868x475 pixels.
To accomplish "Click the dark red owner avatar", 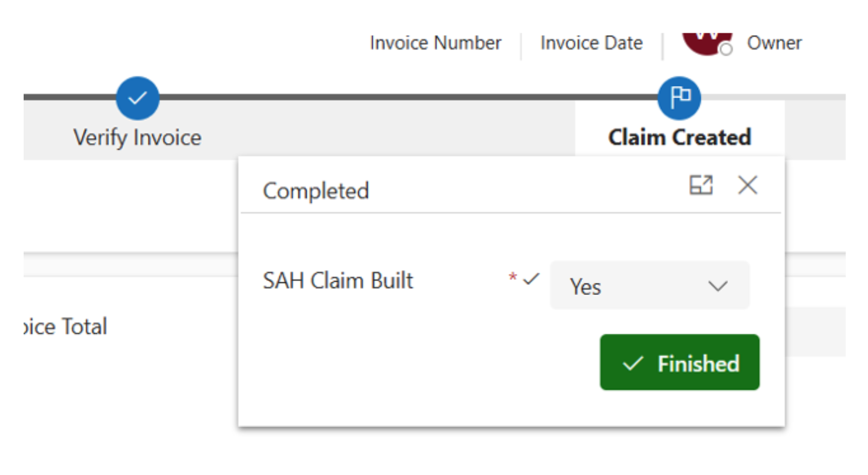I will click(703, 42).
